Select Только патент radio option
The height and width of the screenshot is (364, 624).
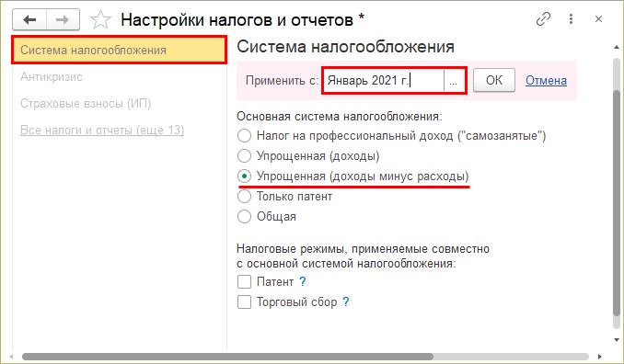tap(244, 197)
